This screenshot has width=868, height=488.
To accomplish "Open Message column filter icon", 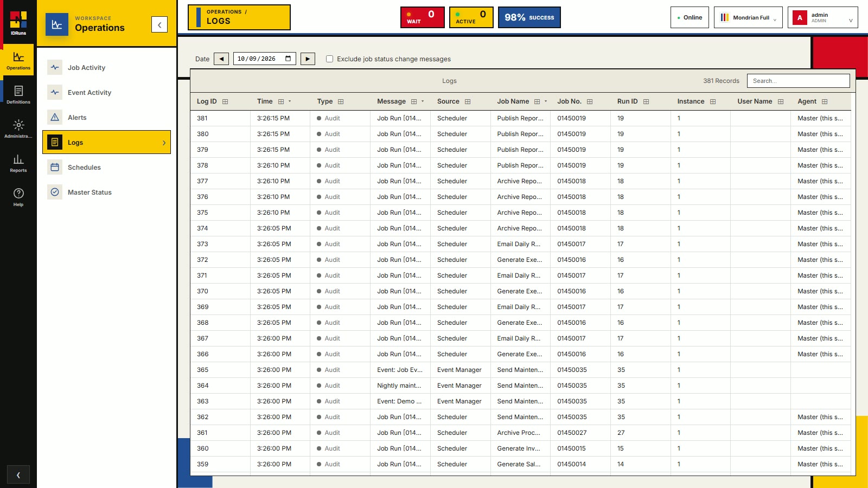I will (414, 101).
